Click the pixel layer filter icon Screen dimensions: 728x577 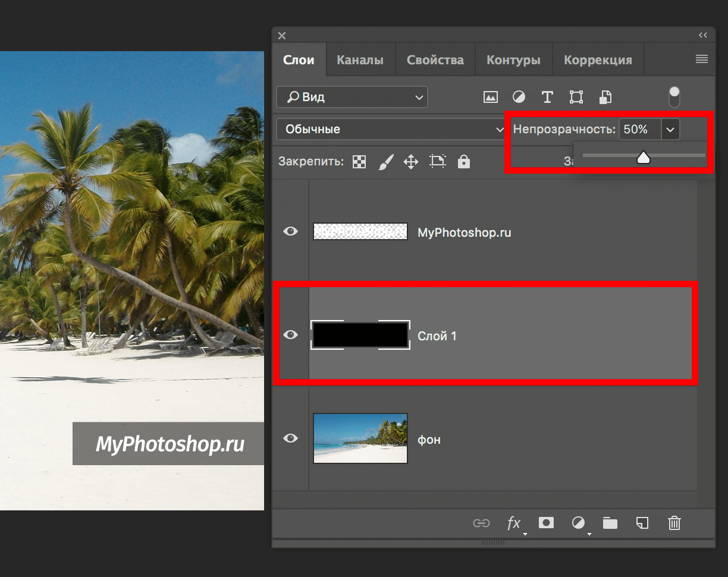(491, 97)
